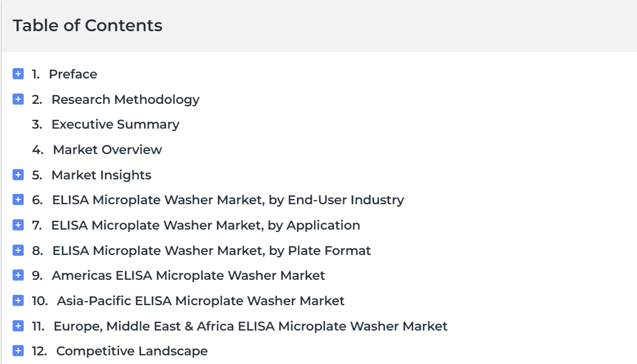Open the Preface section title
The image size is (637, 364).
73,74
